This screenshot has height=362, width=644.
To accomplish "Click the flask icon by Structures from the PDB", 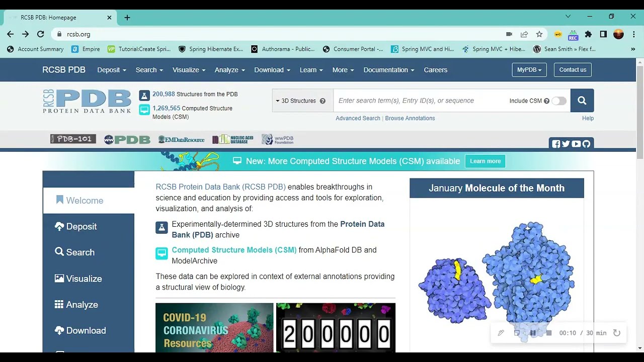I will pyautogui.click(x=144, y=95).
